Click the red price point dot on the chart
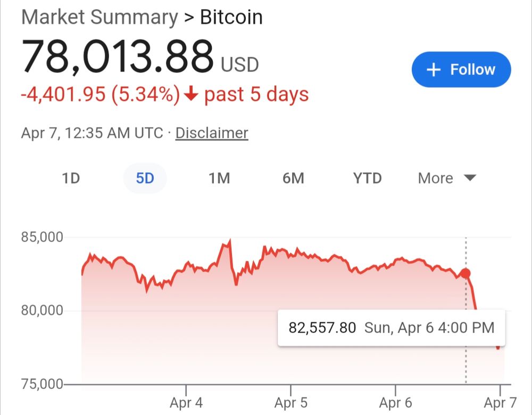 (464, 274)
